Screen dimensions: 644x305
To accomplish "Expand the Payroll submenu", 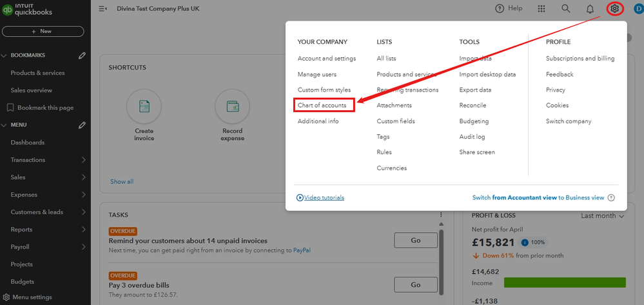I will pyautogui.click(x=84, y=247).
